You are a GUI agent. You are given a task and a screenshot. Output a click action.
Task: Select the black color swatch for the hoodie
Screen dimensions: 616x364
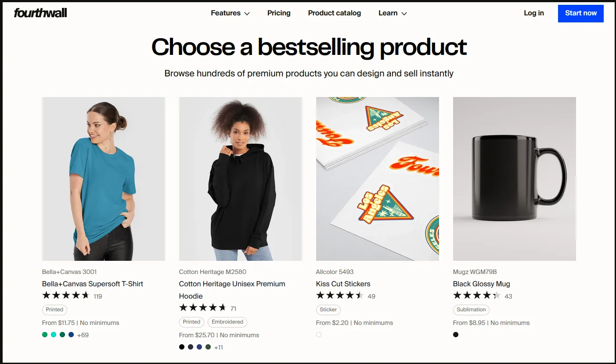[181, 347]
